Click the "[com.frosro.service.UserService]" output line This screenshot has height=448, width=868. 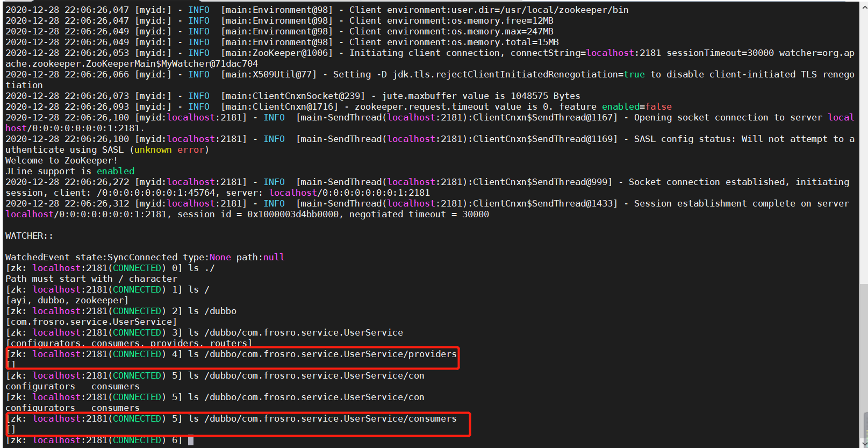pos(91,322)
